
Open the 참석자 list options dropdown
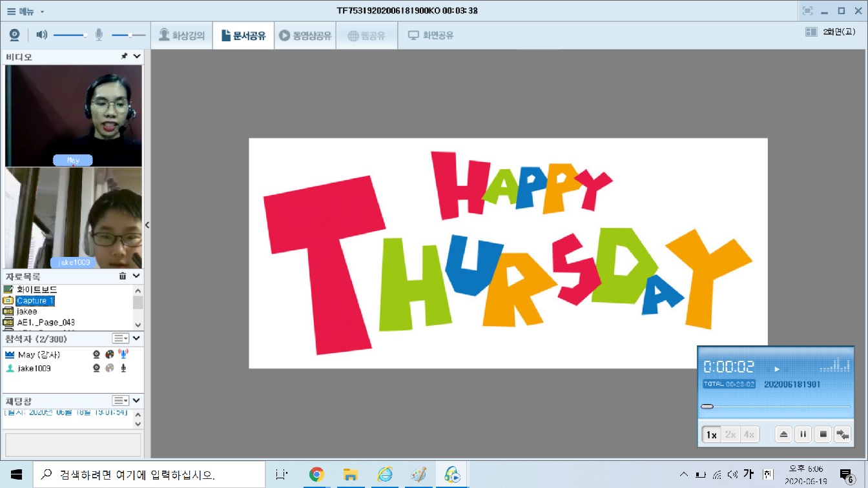coord(120,339)
